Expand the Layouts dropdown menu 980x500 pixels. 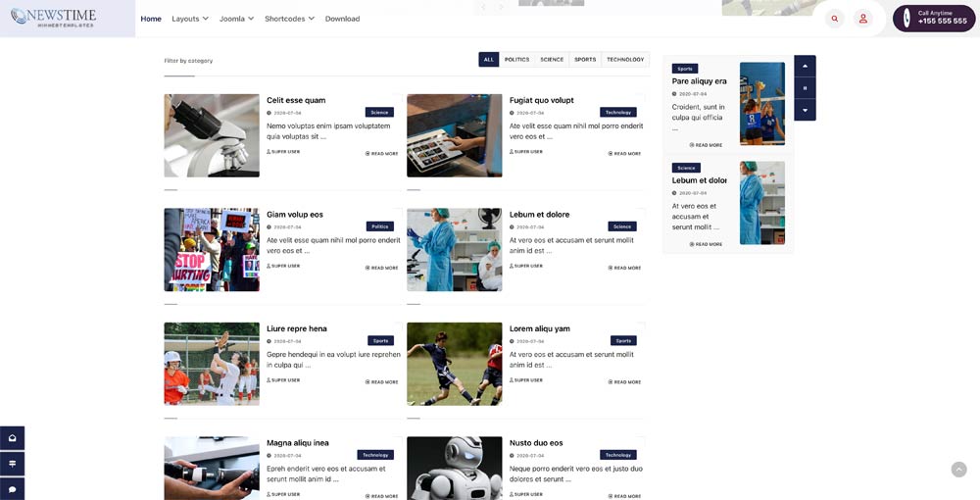tap(190, 19)
